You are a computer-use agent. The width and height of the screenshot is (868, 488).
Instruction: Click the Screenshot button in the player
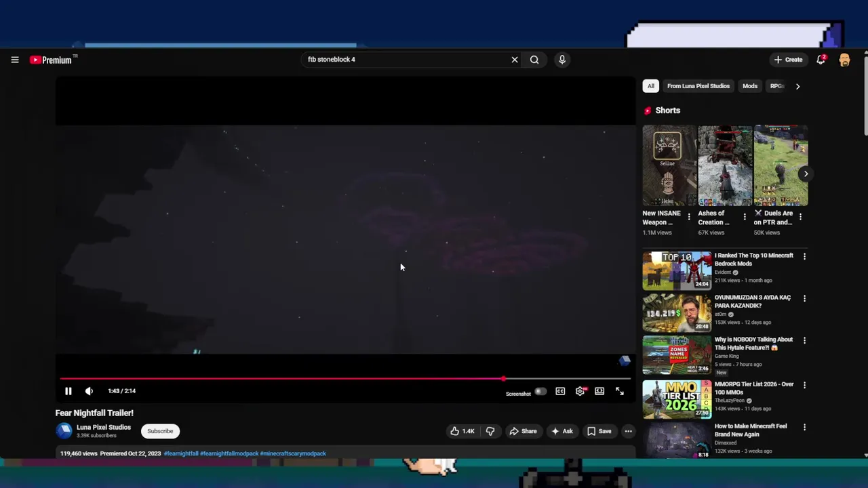point(518,394)
